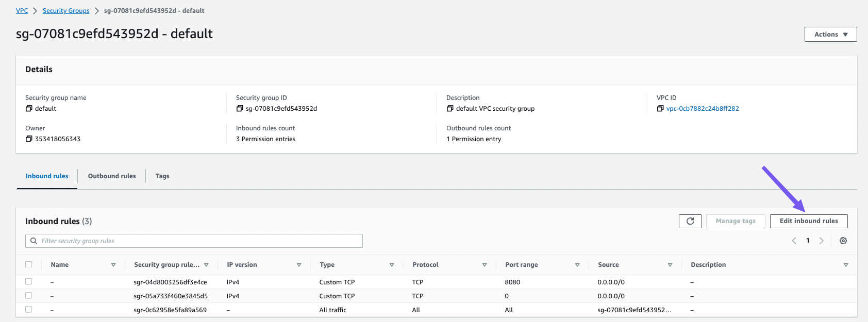This screenshot has width=868, height=322.
Task: Open the vpc-0cb7882c24b8ff282 link
Action: (x=703, y=109)
